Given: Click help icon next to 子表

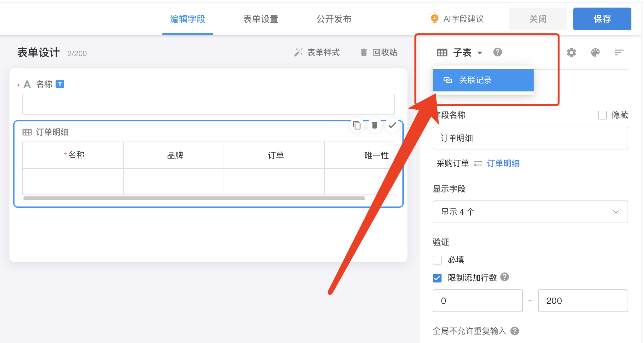Looking at the screenshot, I should tap(497, 52).
